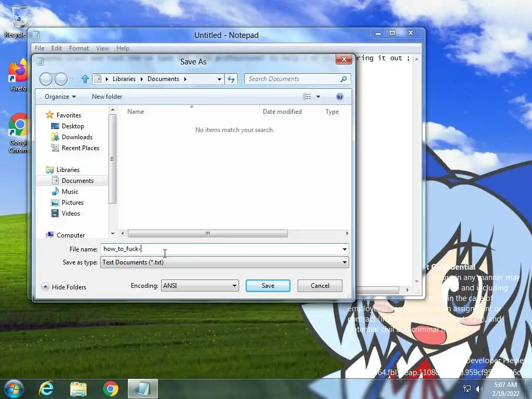Open Chrome from the taskbar

click(111, 389)
